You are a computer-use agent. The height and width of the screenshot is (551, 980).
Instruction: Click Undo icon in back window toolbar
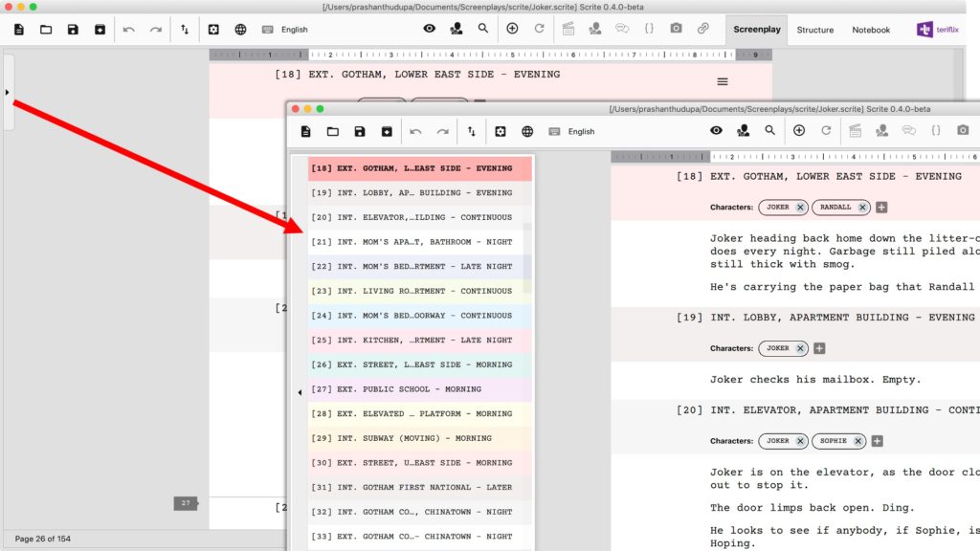pos(129,30)
